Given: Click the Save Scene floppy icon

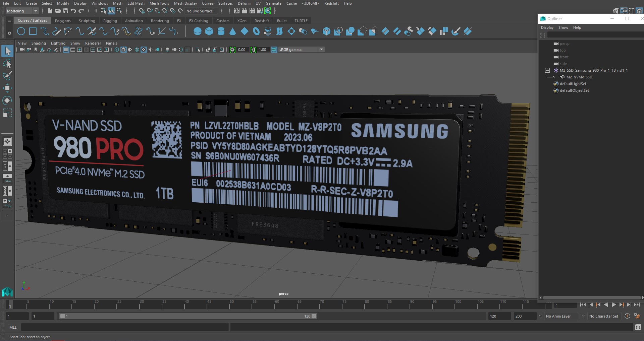Looking at the screenshot, I should click(x=66, y=11).
